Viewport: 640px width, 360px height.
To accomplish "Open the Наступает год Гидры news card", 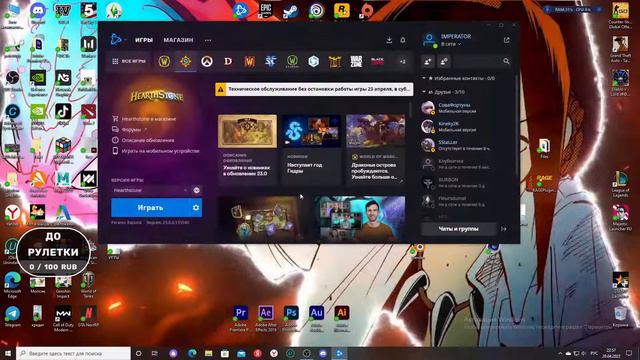I will click(x=311, y=150).
